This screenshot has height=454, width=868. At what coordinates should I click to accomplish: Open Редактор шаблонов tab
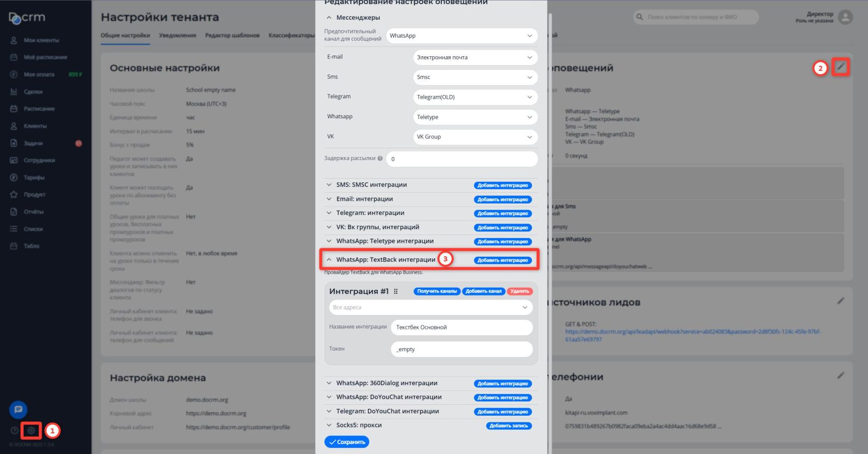coord(232,36)
